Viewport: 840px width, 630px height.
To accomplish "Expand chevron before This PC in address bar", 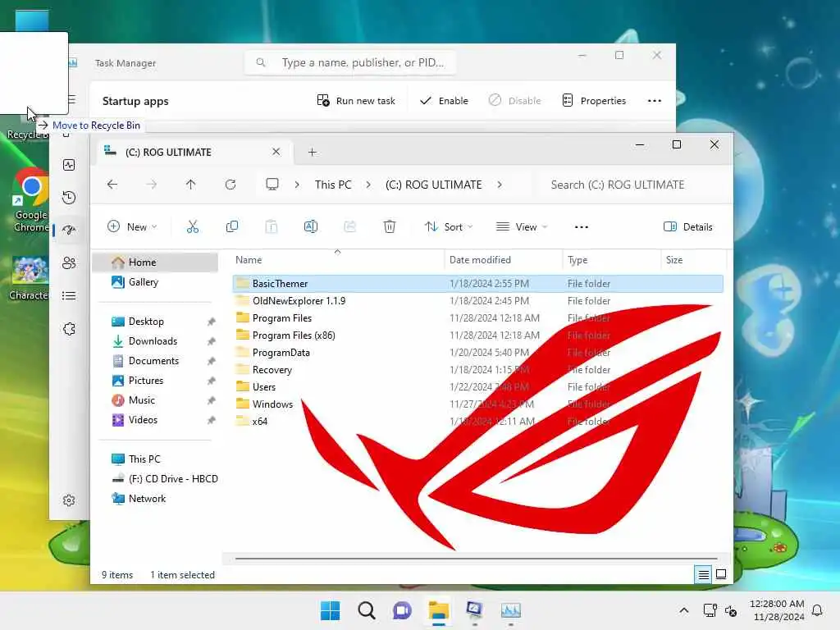I will tap(297, 185).
